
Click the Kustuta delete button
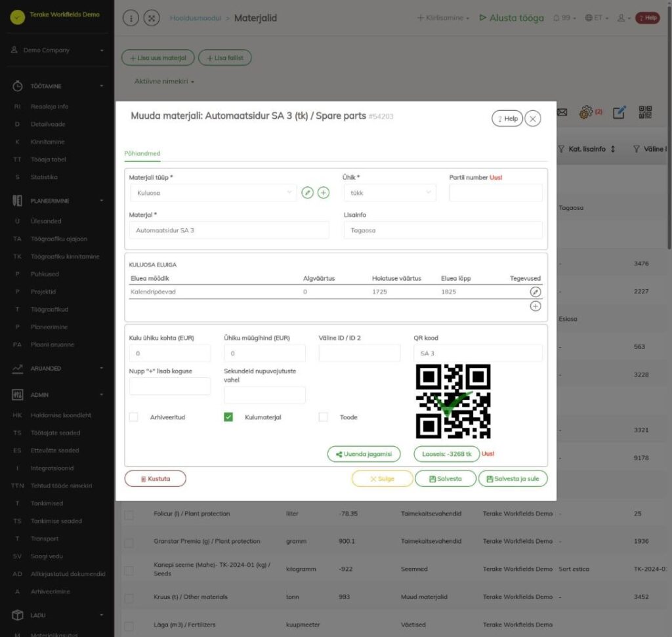[155, 479]
